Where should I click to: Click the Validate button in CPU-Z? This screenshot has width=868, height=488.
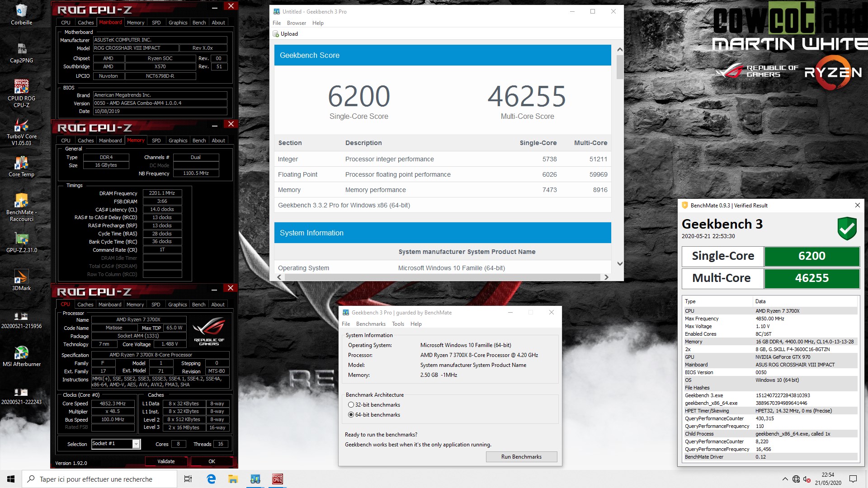click(x=166, y=461)
